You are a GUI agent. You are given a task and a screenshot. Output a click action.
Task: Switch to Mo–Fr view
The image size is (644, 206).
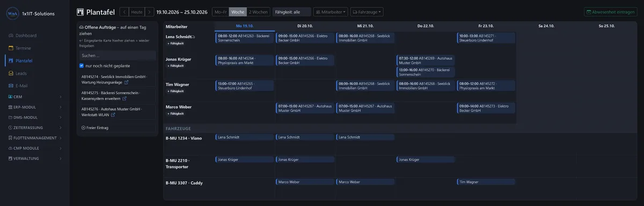coord(220,11)
